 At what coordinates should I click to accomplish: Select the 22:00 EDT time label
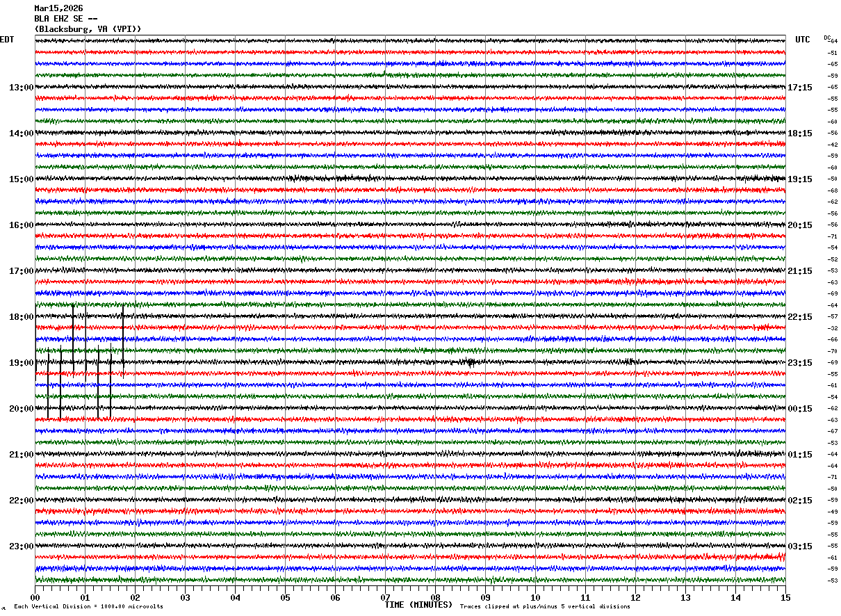(x=22, y=501)
